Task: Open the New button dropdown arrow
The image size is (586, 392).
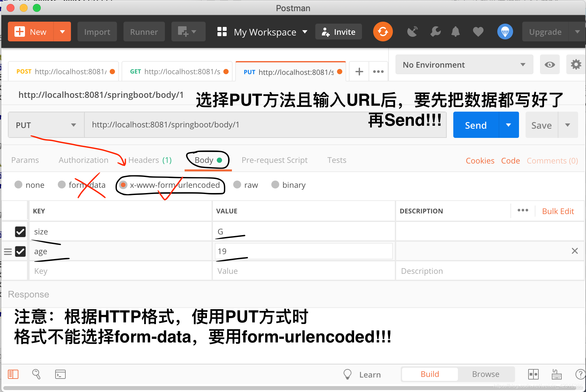Action: (62, 32)
